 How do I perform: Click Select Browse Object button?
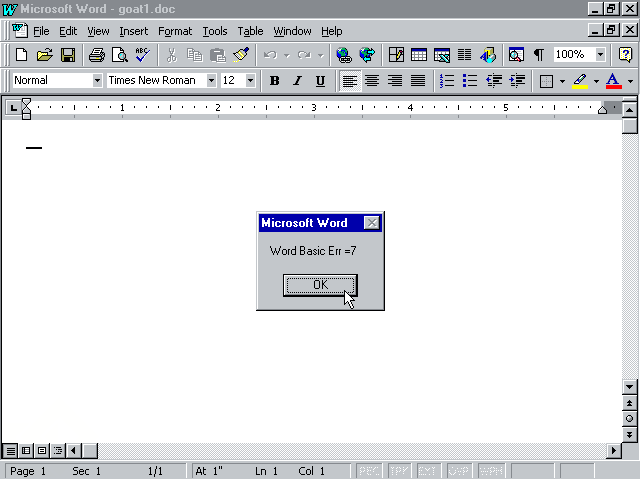(629, 419)
